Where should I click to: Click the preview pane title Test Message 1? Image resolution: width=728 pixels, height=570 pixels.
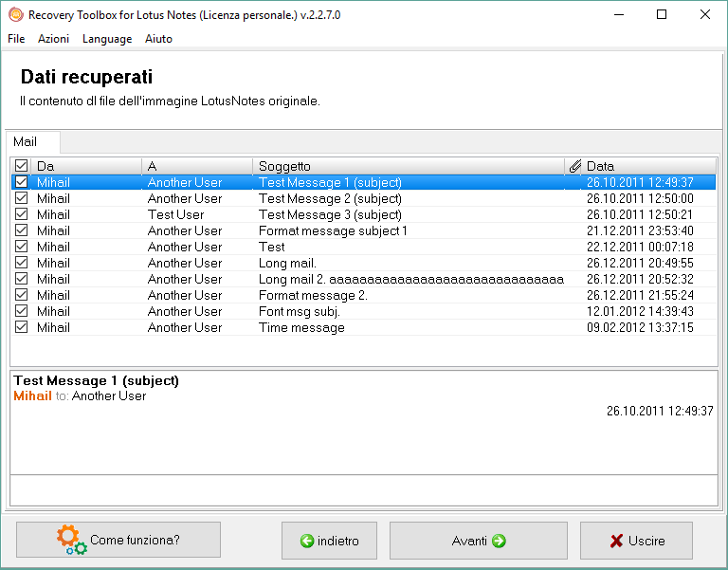(96, 380)
